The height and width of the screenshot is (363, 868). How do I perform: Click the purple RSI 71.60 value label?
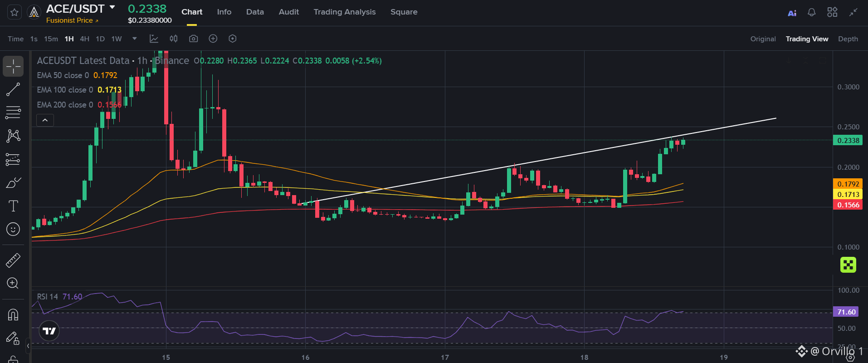846,312
